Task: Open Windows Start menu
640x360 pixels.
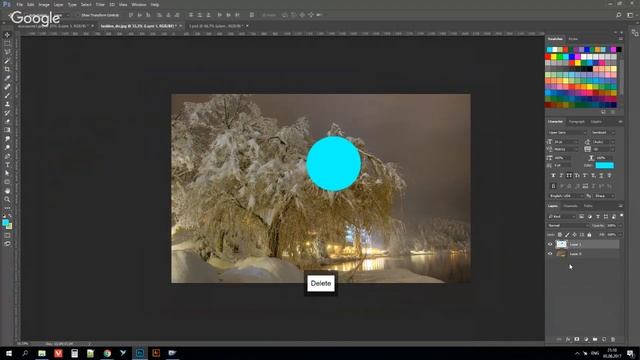Action: (9, 353)
